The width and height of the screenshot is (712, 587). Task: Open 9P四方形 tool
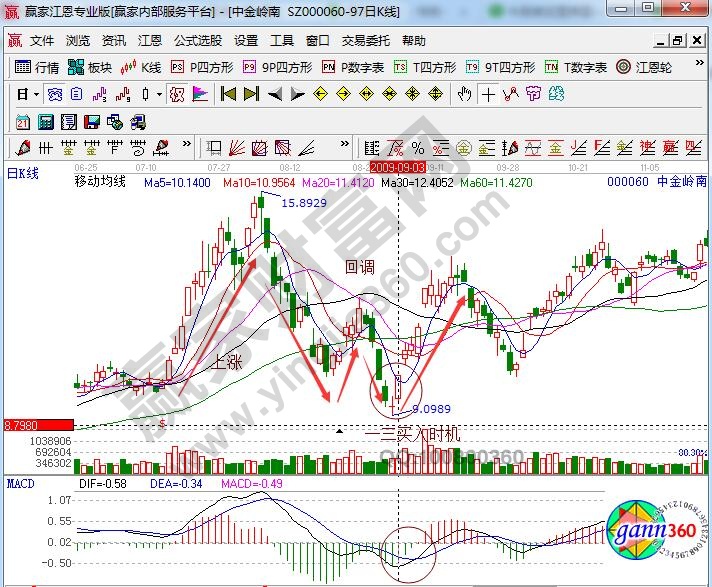tap(277, 67)
